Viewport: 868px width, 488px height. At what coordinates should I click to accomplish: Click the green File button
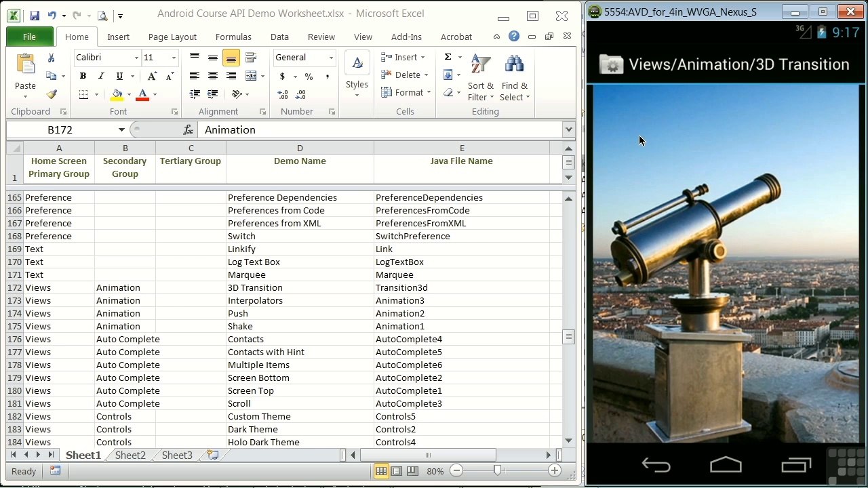coord(29,37)
